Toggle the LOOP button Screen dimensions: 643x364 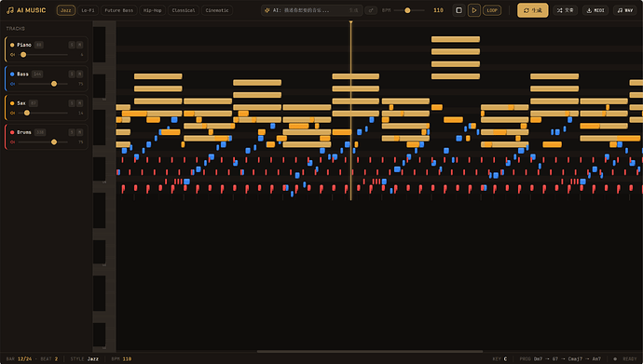492,10
